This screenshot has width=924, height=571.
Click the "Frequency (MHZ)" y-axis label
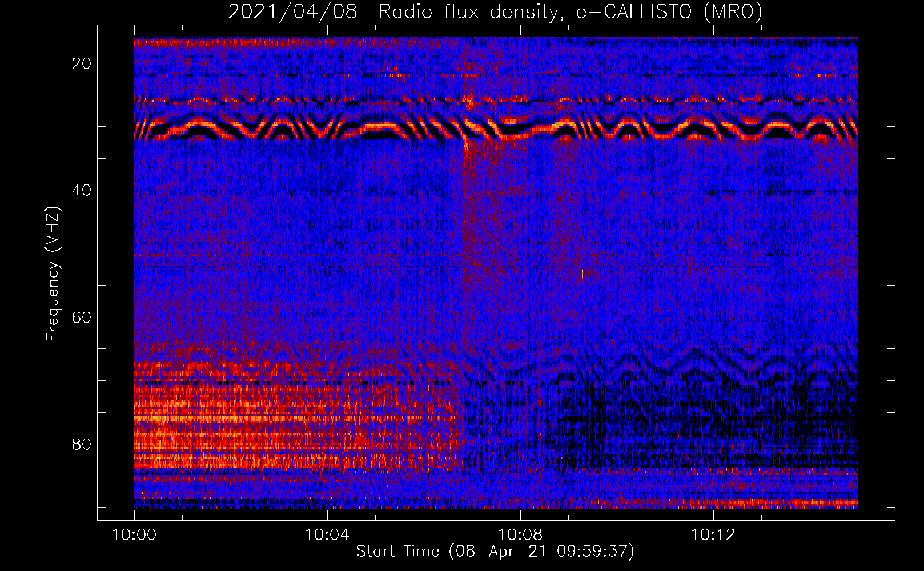[53, 274]
